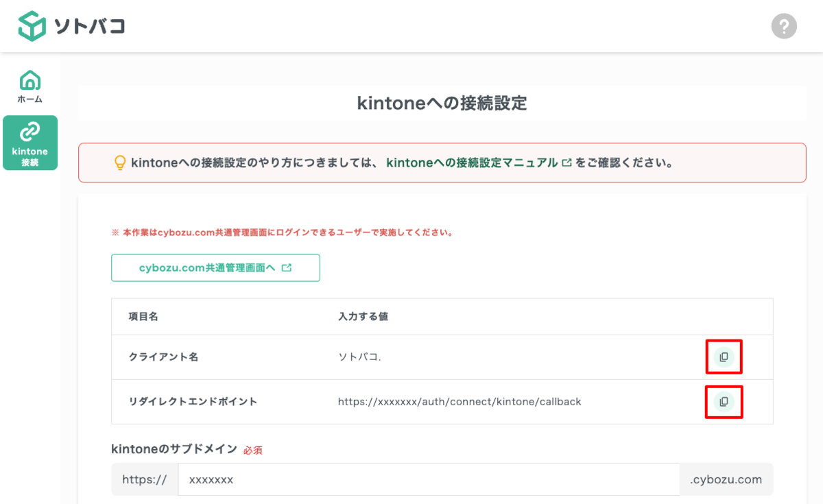This screenshot has height=504, width=823.
Task: Click the external link icon on the cybozu.com button
Action: (x=288, y=267)
